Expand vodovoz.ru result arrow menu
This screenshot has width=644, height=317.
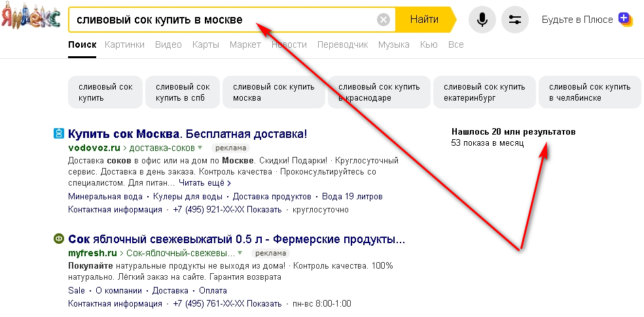pyautogui.click(x=200, y=148)
